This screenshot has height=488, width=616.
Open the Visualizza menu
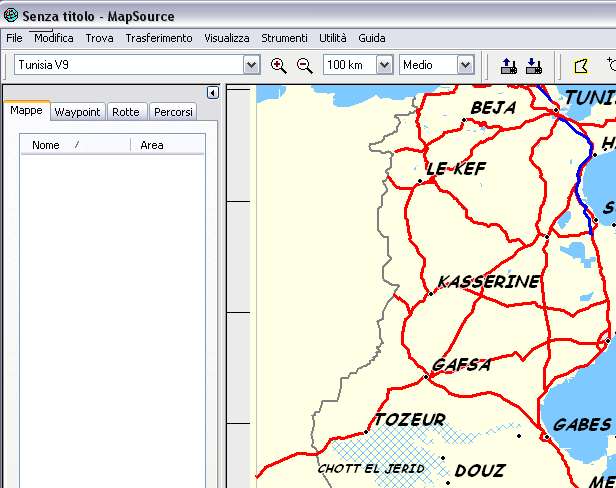(227, 38)
